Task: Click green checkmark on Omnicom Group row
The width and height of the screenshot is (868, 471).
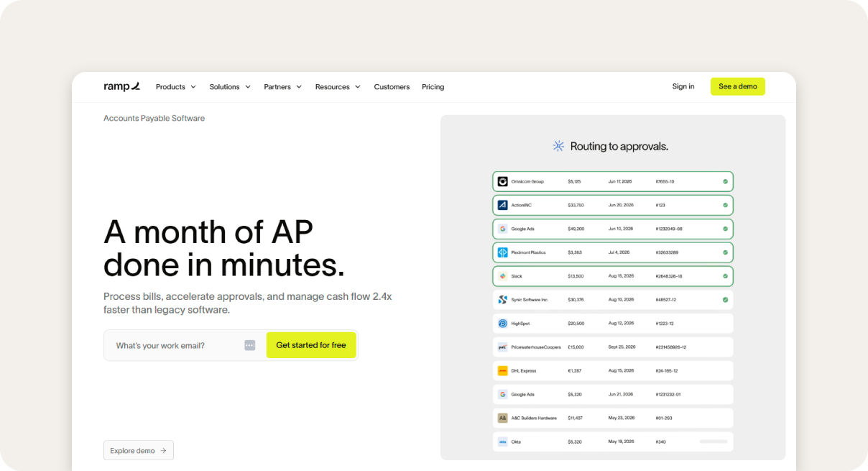Action: (725, 181)
